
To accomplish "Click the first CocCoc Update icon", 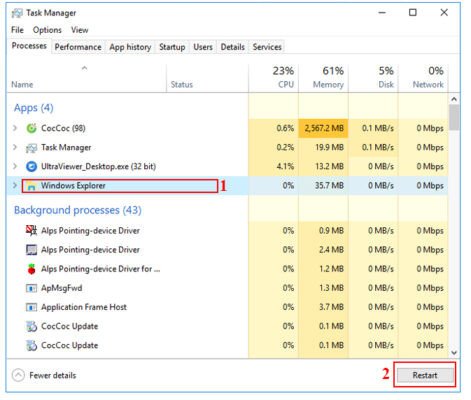I will (x=31, y=327).
